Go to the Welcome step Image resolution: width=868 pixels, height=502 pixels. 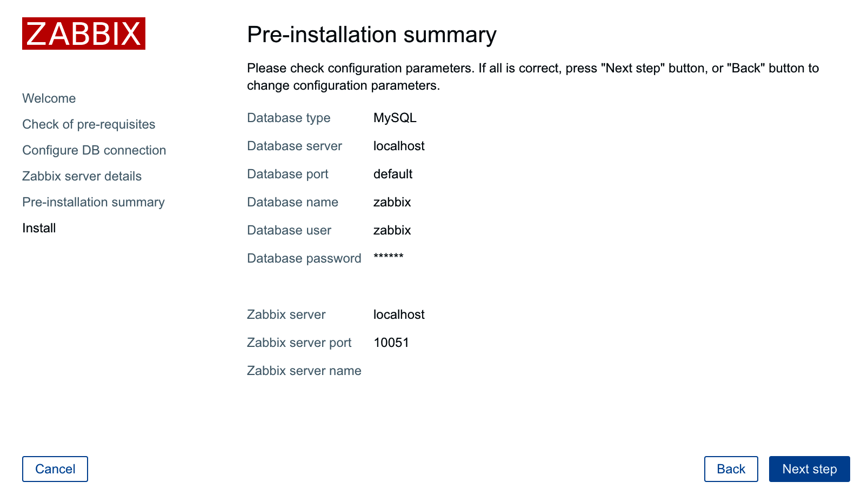pyautogui.click(x=49, y=98)
